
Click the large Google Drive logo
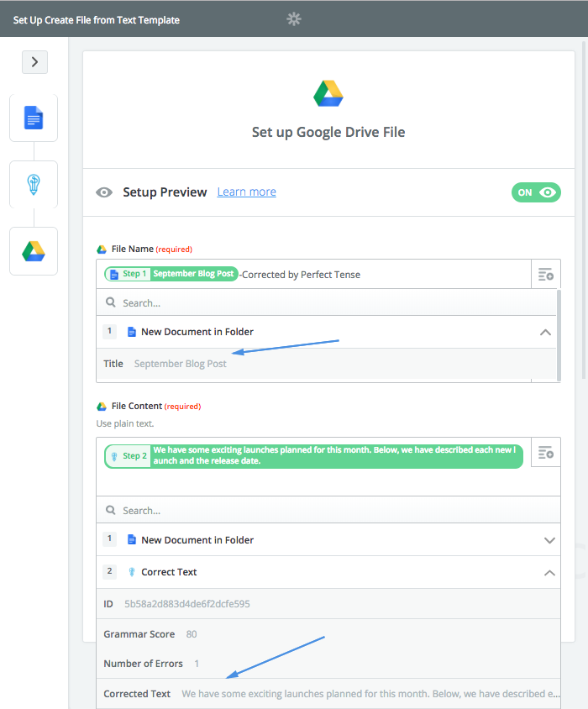[x=328, y=93]
